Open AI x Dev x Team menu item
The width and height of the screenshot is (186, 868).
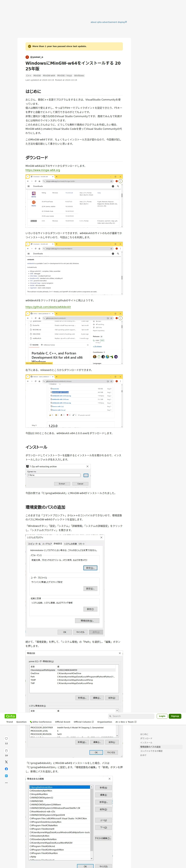[x=126, y=722]
